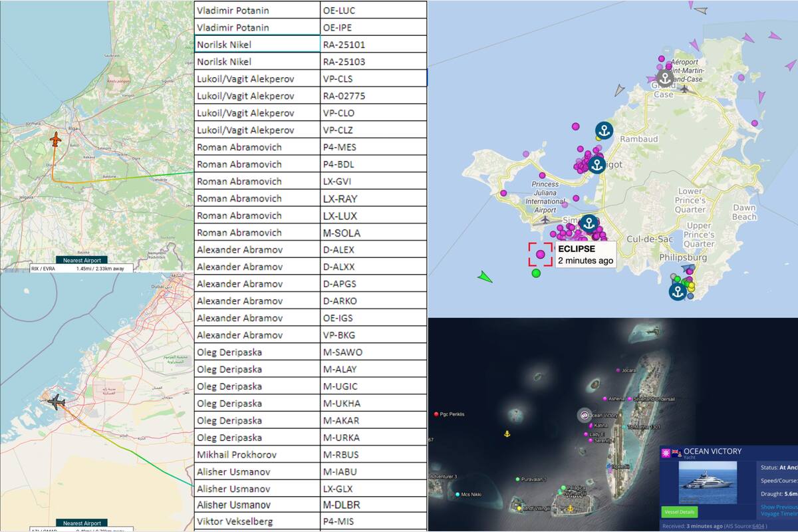The image size is (798, 532).
Task: Open the blue anchor port south of Philipsburg
Action: (x=678, y=291)
